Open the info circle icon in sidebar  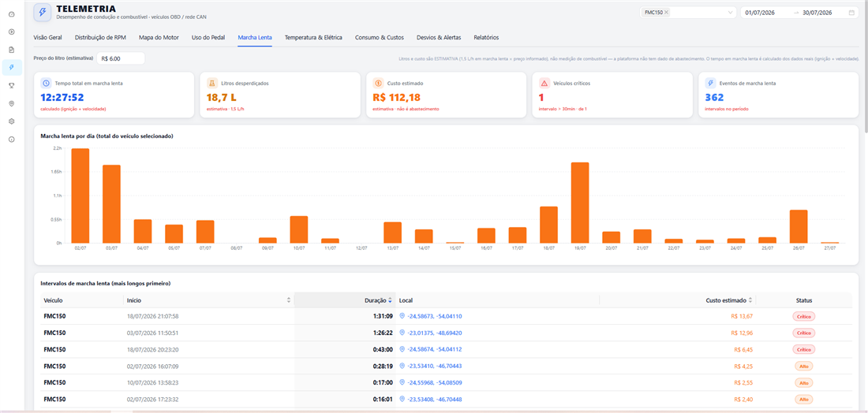pyautogui.click(x=12, y=140)
